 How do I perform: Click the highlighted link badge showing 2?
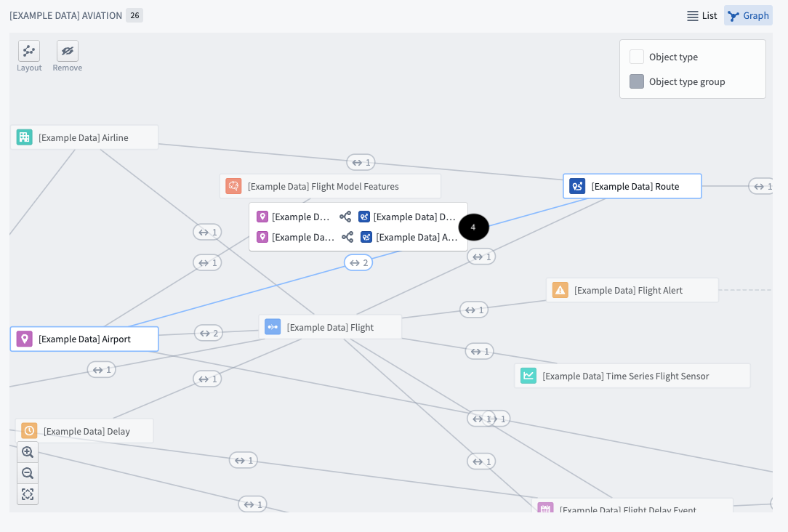[x=358, y=262]
